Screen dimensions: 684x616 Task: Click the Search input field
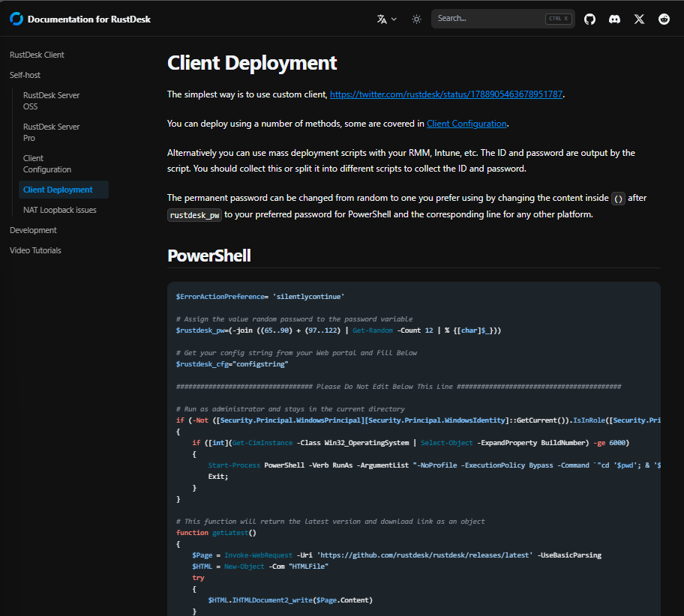pos(503,19)
